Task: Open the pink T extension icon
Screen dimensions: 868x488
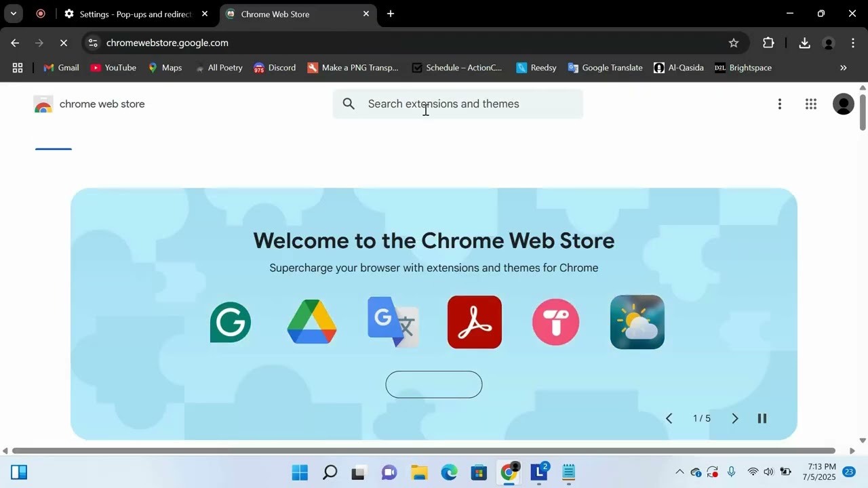Action: click(x=556, y=322)
